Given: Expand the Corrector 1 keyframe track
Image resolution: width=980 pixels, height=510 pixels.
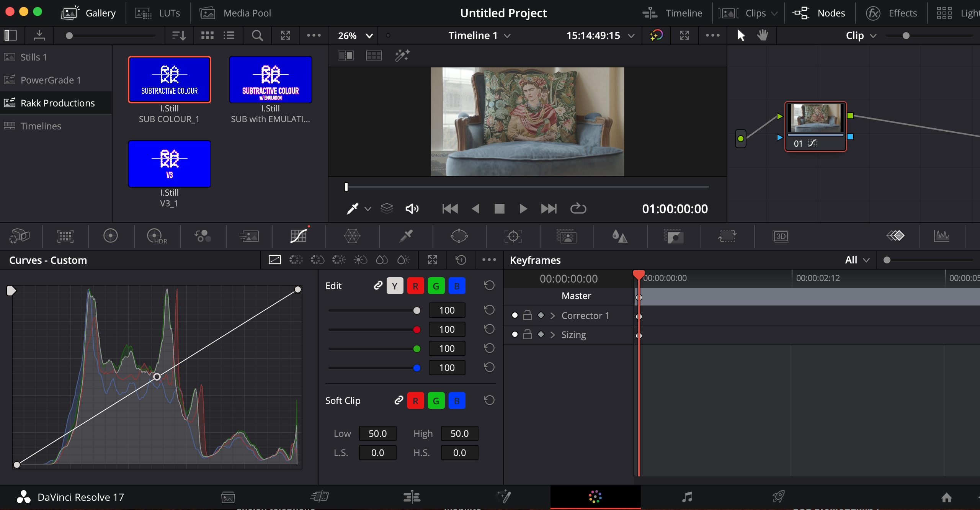Looking at the screenshot, I should click(x=552, y=315).
